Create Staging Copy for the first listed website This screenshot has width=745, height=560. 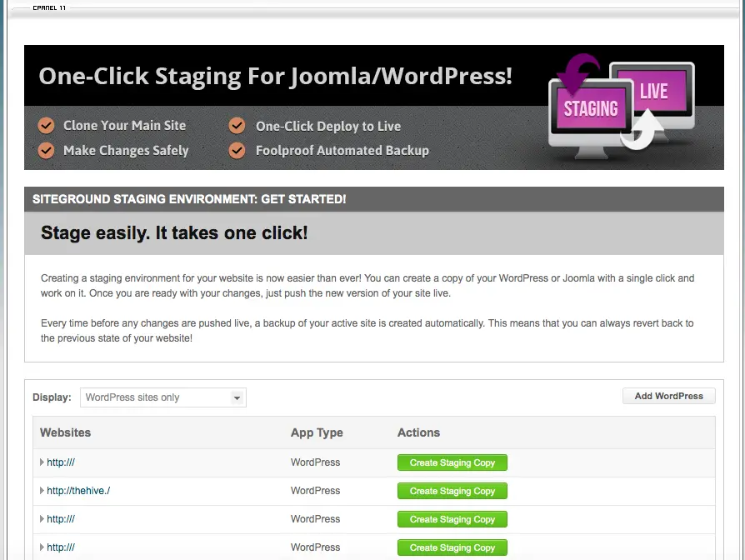pos(452,462)
